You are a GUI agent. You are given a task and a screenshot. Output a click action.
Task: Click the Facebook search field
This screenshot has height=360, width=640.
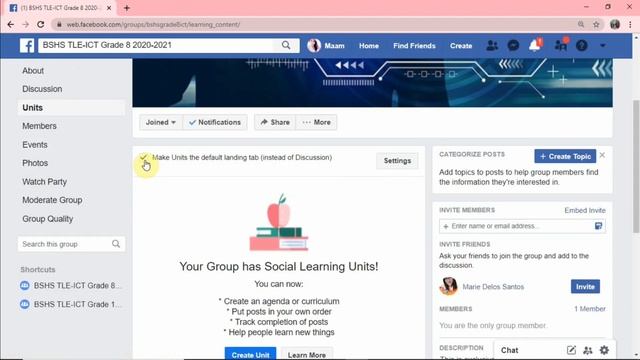click(156, 45)
